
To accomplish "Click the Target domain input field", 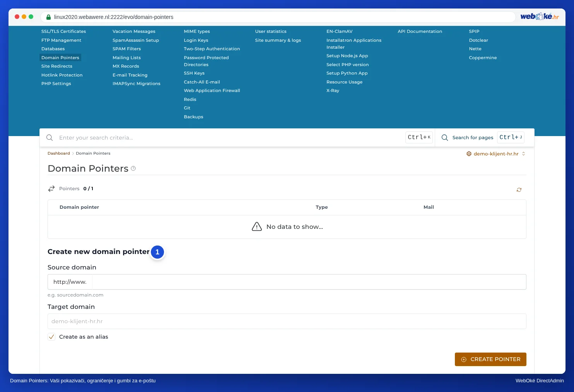I will click(x=287, y=321).
